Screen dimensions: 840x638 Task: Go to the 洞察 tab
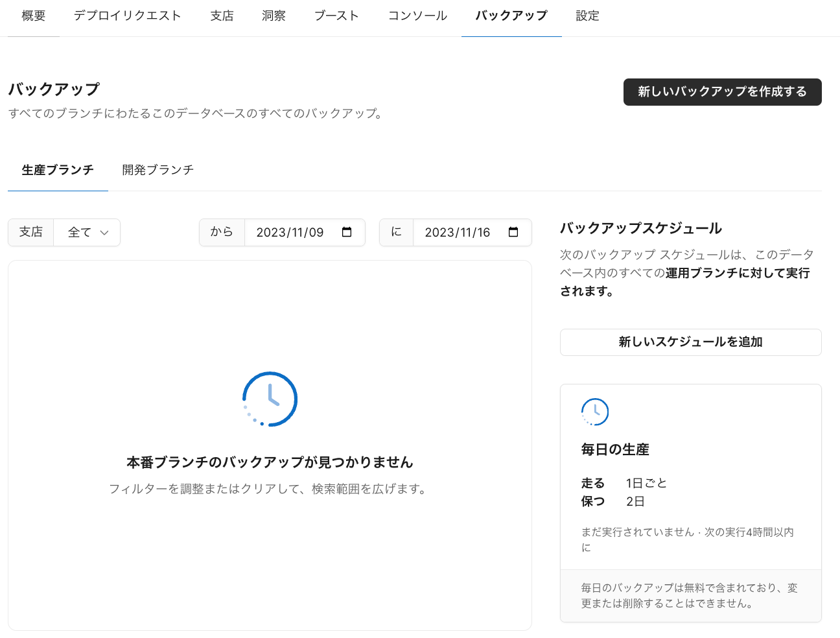274,16
